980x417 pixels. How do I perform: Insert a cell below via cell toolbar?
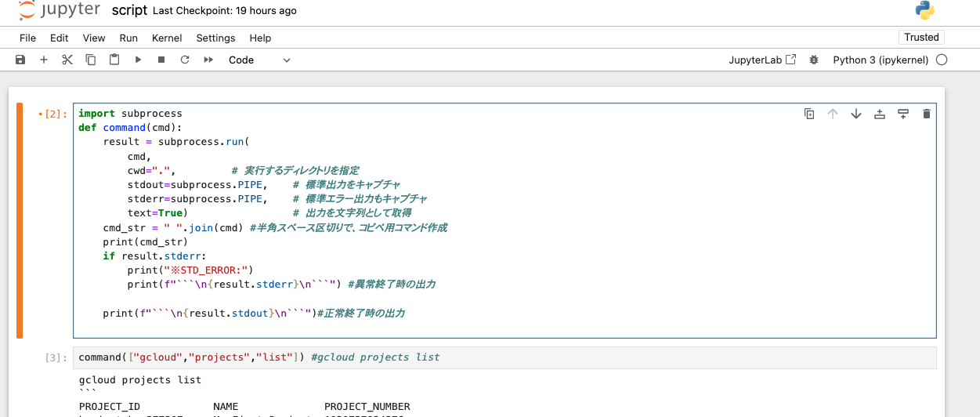[x=903, y=114]
